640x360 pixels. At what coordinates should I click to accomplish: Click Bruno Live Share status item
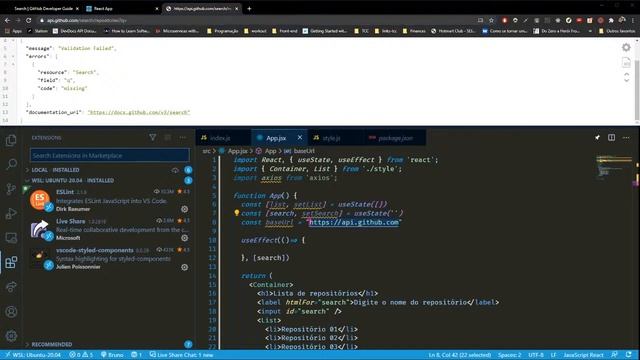pos(112,355)
